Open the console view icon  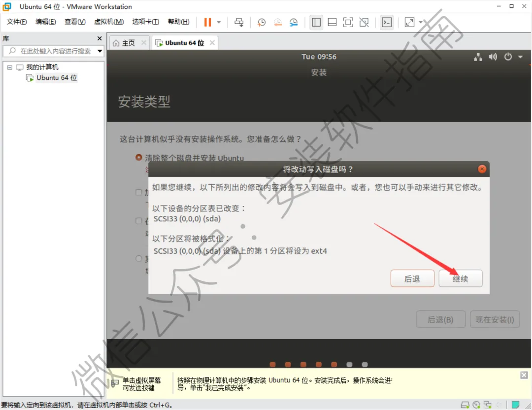click(387, 22)
